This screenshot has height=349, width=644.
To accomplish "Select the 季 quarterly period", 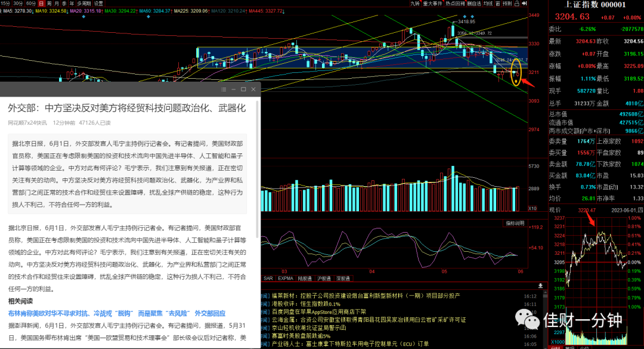I will [x=64, y=4].
